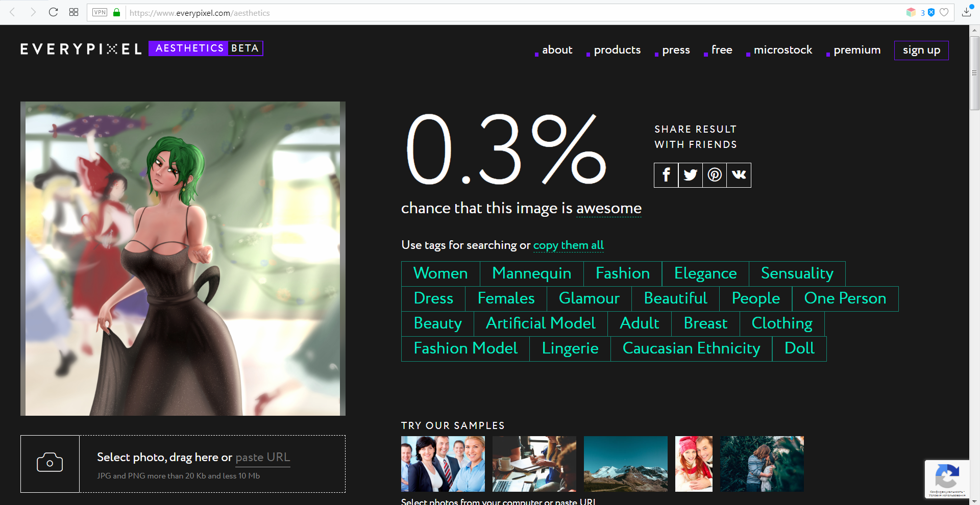
Task: Share result on Pinterest
Action: pos(715,175)
